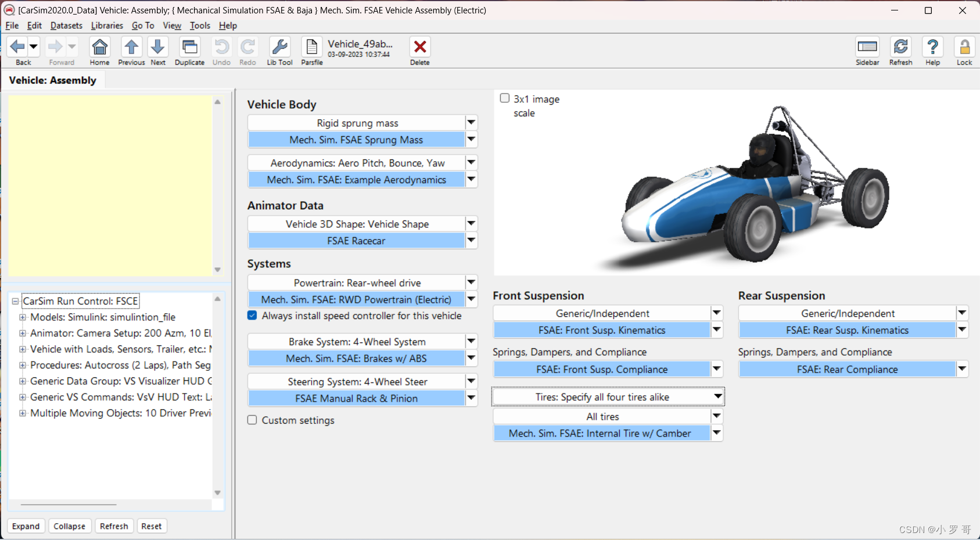The width and height of the screenshot is (980, 540).
Task: Open the Edit menu
Action: [x=34, y=26]
